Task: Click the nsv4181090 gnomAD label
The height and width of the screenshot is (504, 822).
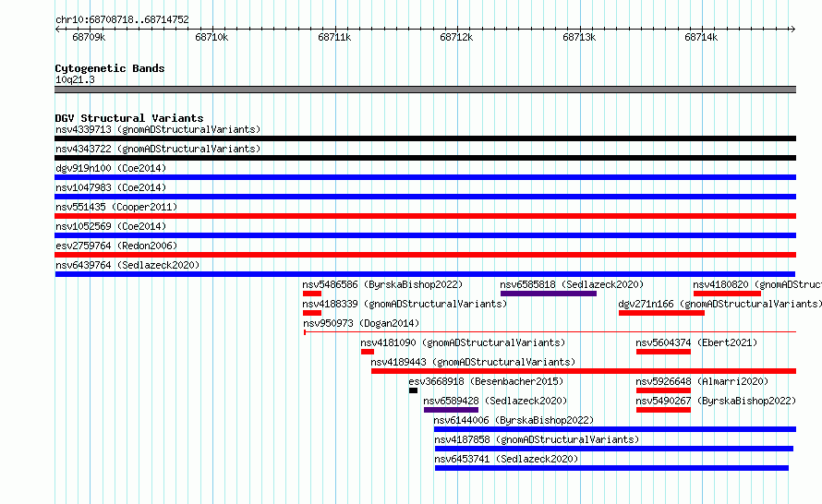Action: click(x=463, y=342)
